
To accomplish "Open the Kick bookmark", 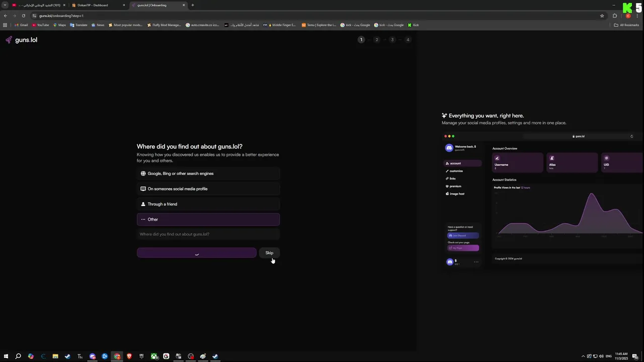I will coord(413,25).
